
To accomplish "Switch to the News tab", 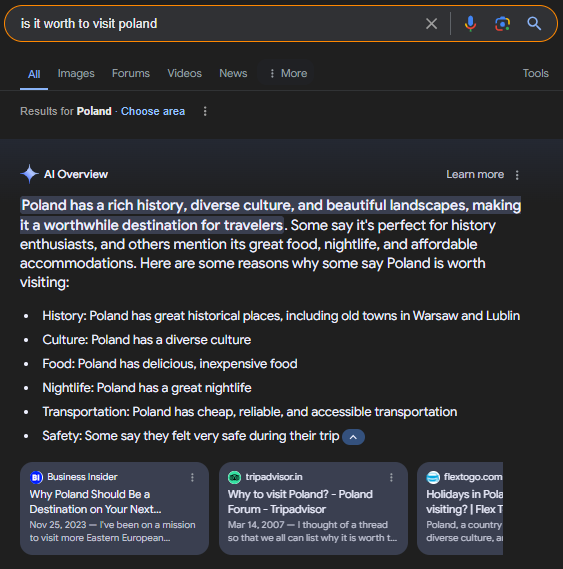I will 233,73.
